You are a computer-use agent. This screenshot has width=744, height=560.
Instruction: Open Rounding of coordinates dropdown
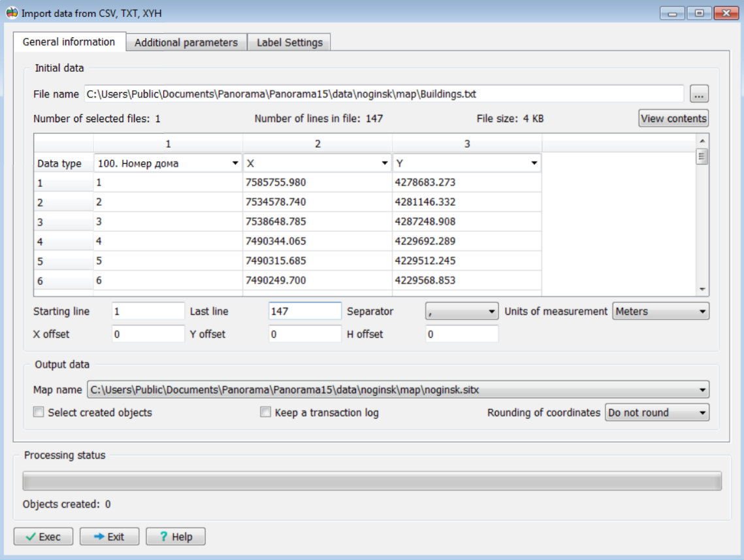656,412
